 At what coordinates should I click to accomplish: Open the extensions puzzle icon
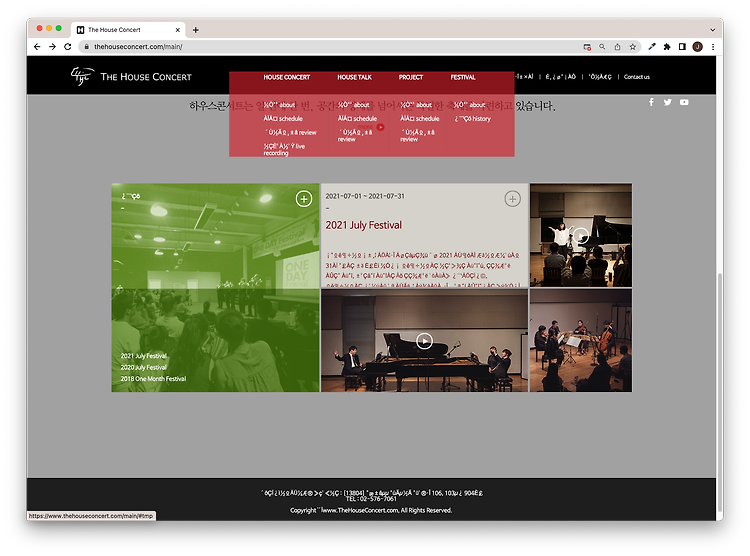point(667,47)
